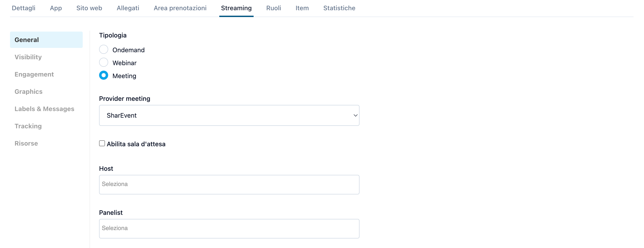Screen dimensions: 644x248
Task: Go to the Allegati tab
Action: click(x=128, y=8)
